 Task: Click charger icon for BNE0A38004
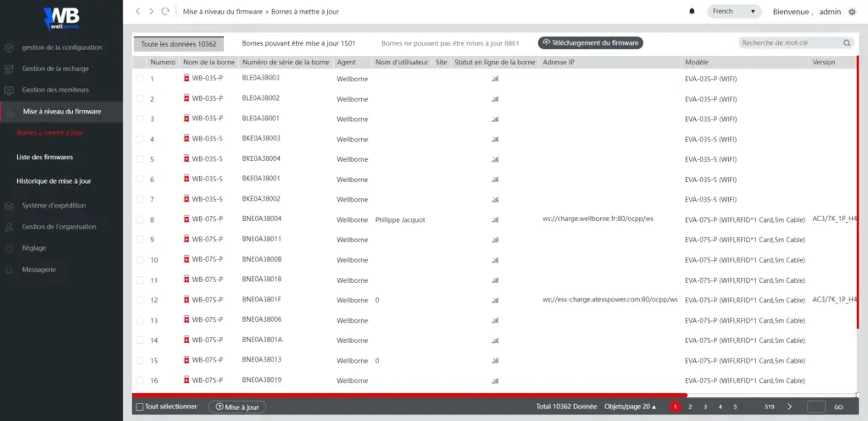click(186, 219)
